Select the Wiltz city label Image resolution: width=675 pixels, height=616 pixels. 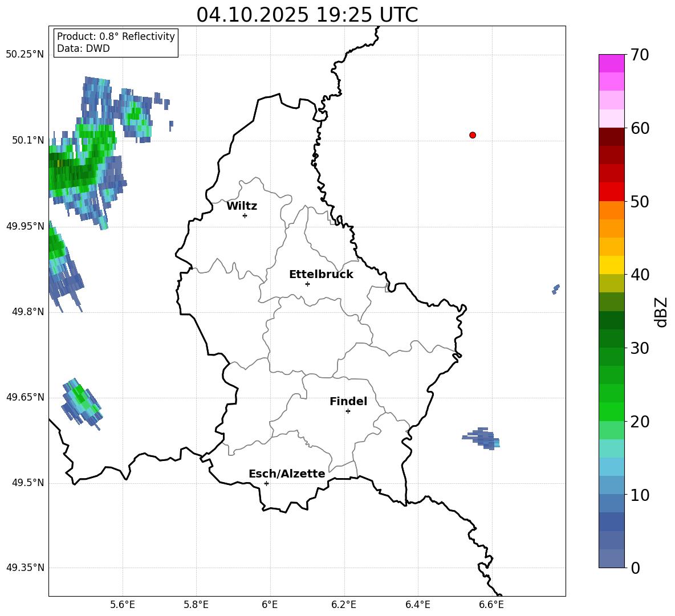click(242, 206)
